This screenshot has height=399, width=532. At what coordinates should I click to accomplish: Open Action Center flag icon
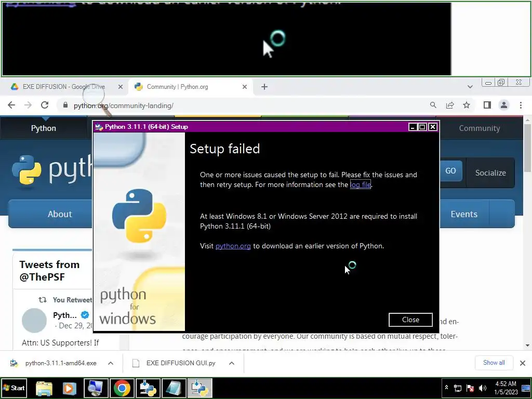tap(470, 388)
